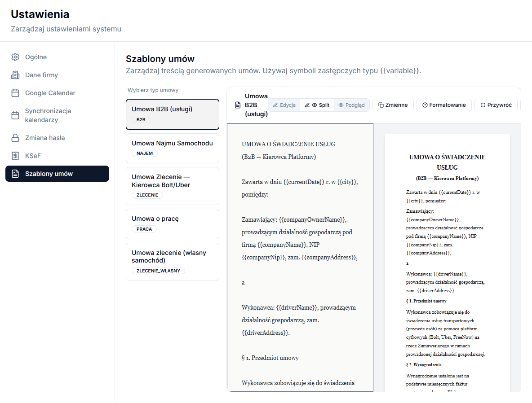Click the pencil icon in Split button

(x=307, y=105)
